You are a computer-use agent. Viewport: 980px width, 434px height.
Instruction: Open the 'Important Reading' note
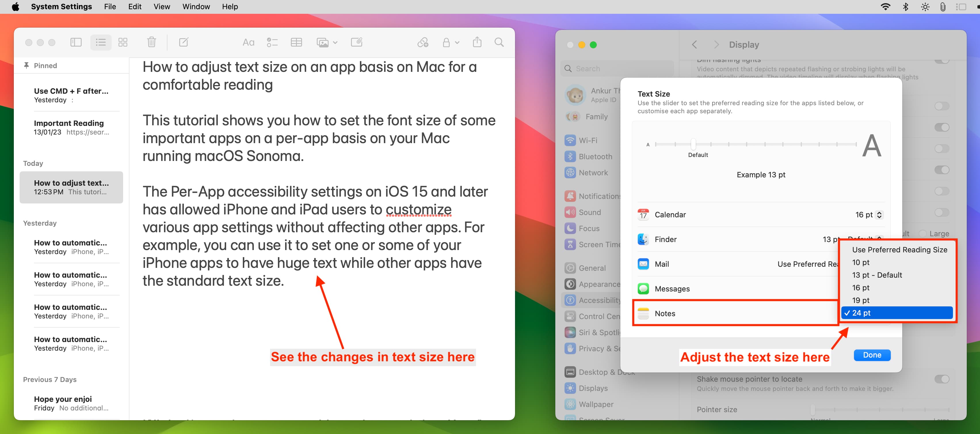click(71, 128)
